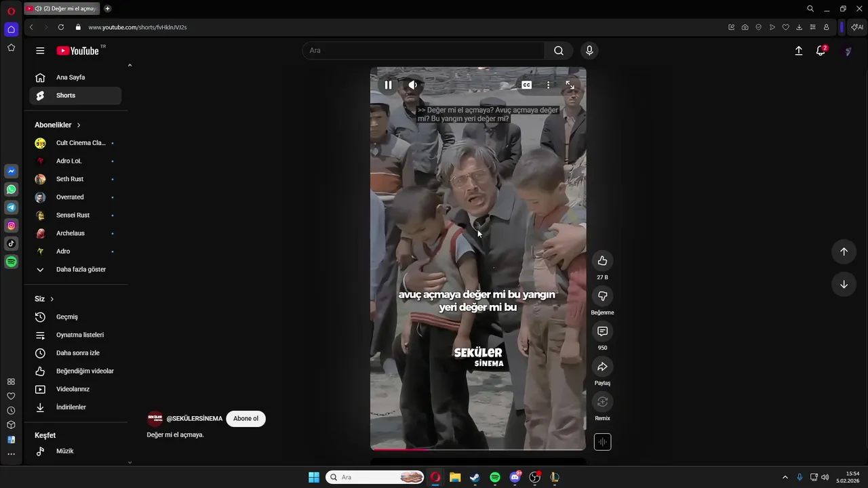Open Ana Sayfa in the sidebar
Image resolution: width=868 pixels, height=488 pixels.
pyautogui.click(x=75, y=77)
